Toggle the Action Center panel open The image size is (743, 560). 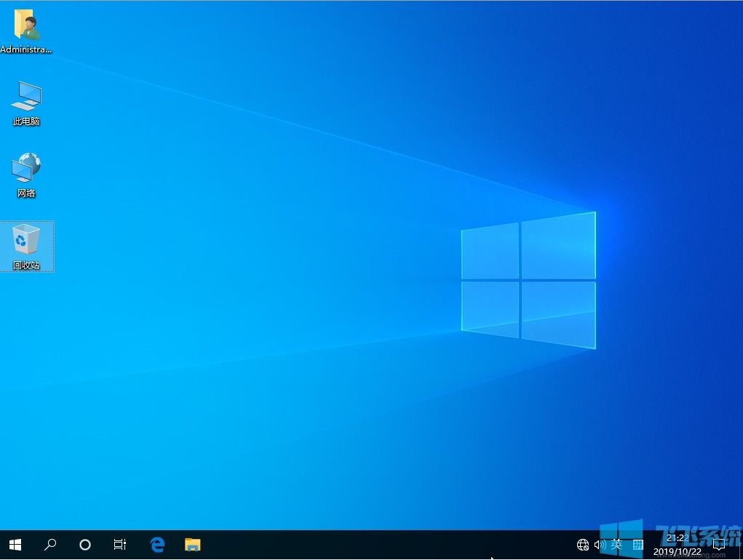coord(719,544)
